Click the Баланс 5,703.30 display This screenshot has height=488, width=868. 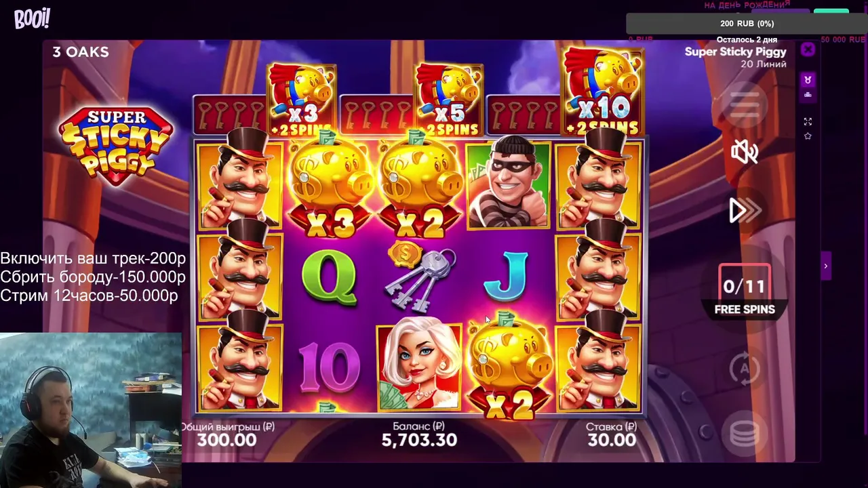[419, 434]
